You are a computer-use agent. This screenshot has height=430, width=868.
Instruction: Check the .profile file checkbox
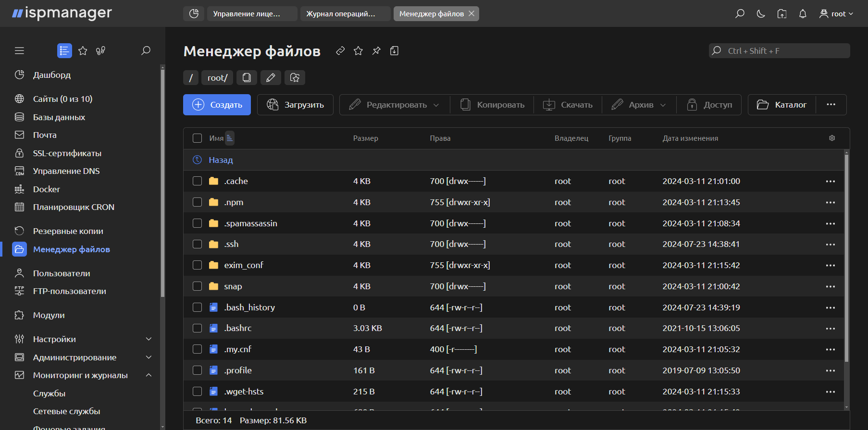tap(197, 370)
